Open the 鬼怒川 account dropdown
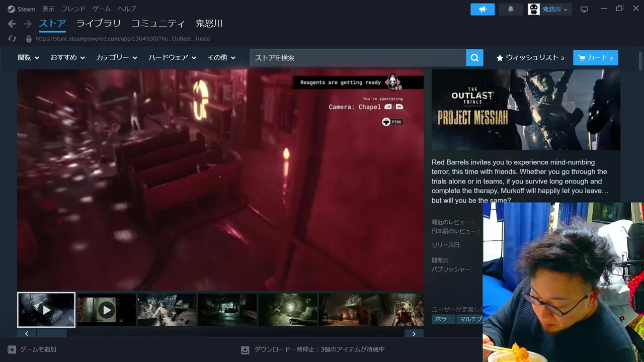 point(555,9)
